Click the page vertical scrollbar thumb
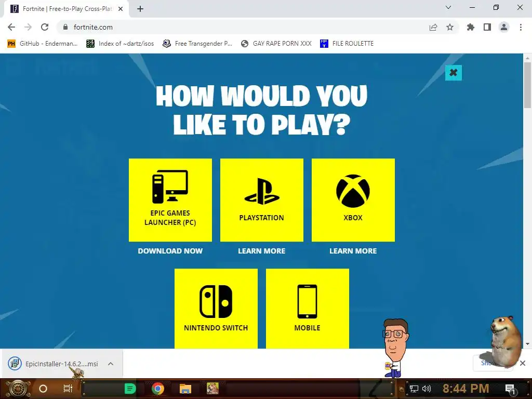This screenshot has width=532, height=399. (528, 85)
